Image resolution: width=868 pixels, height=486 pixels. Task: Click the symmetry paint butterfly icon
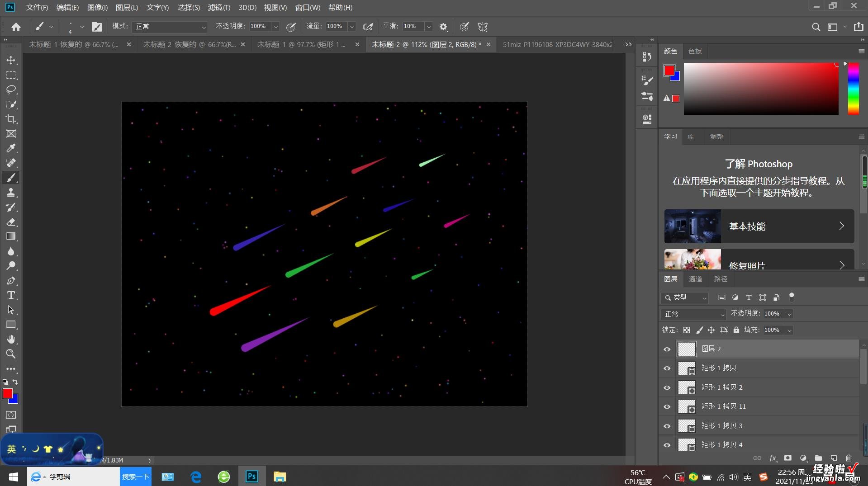pos(483,27)
